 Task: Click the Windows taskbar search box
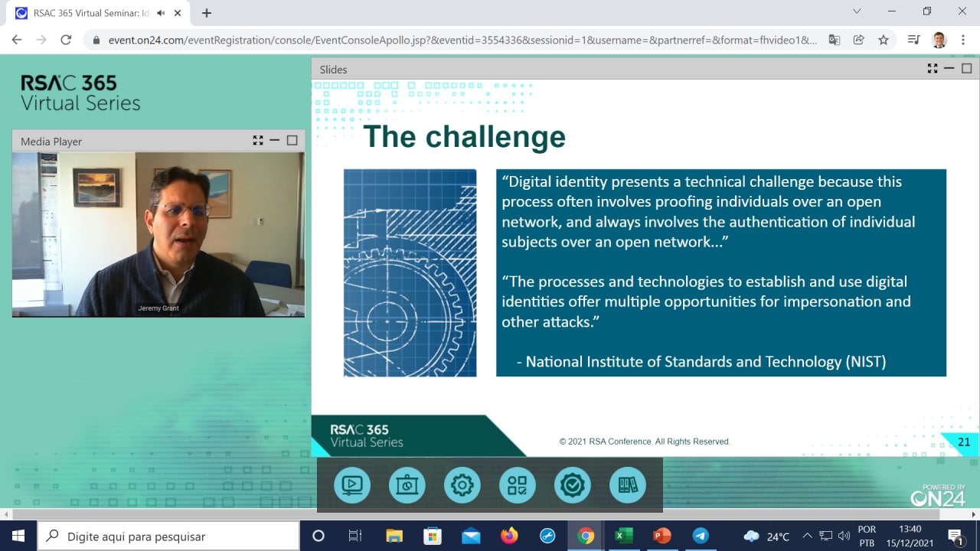(x=168, y=536)
